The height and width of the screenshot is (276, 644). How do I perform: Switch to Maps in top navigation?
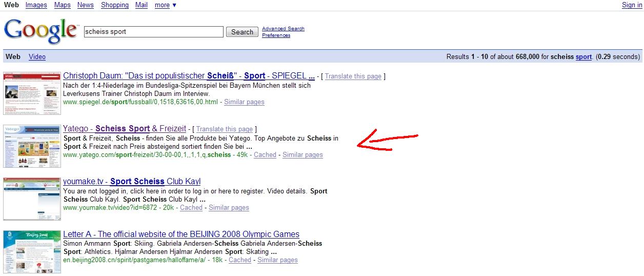pos(62,5)
